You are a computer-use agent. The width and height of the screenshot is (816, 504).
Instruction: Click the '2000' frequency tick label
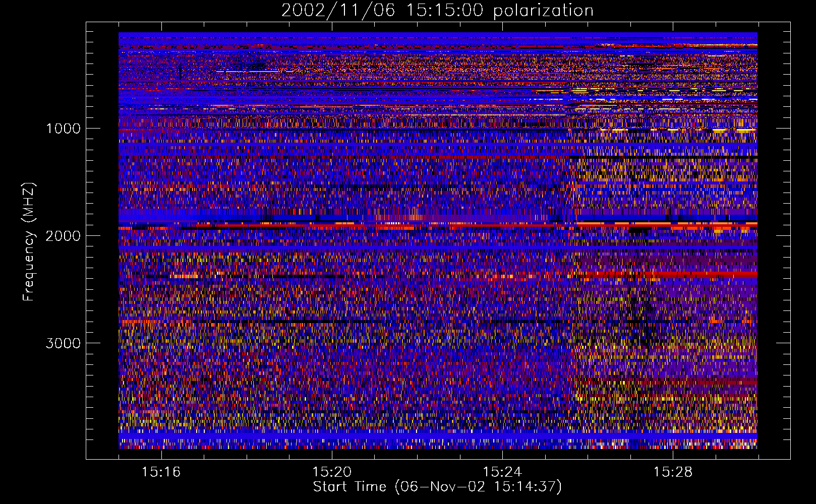tap(64, 236)
